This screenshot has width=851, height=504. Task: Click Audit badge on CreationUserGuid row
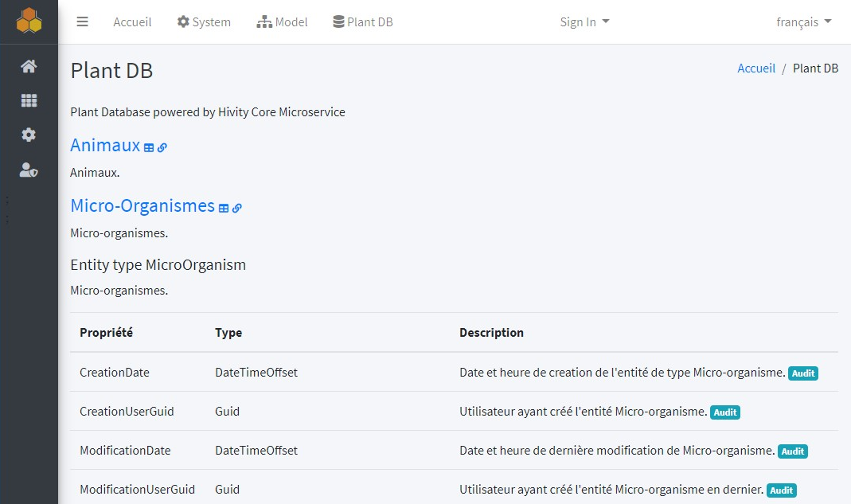coord(725,412)
